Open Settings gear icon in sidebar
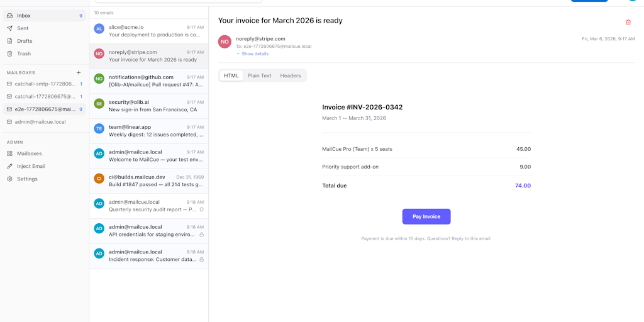The image size is (644, 322). [9, 179]
